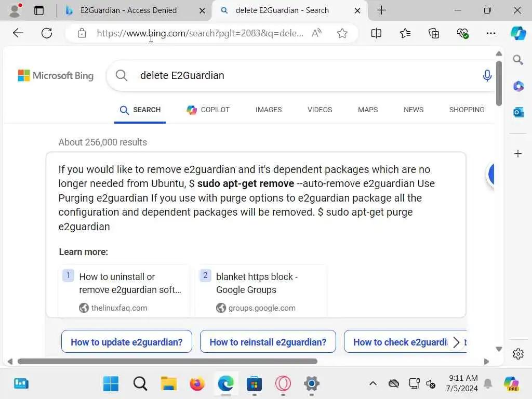Select the SEARCH results tab

coord(140,110)
